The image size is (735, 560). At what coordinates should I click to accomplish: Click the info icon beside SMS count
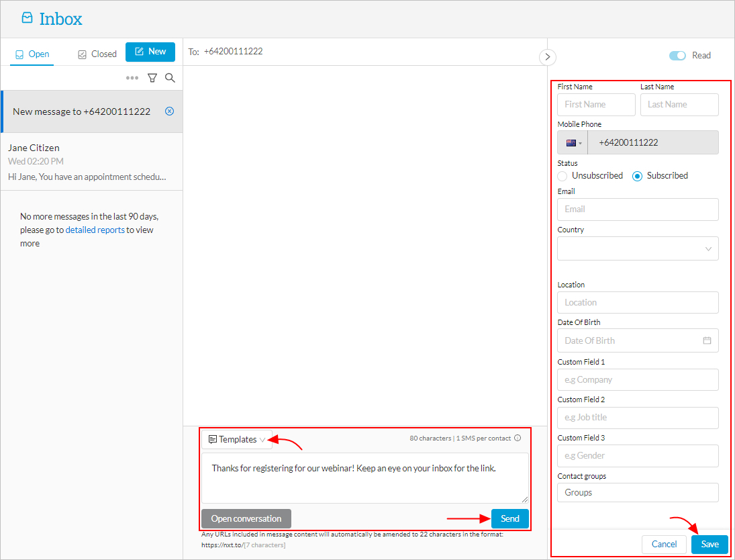[x=518, y=438]
